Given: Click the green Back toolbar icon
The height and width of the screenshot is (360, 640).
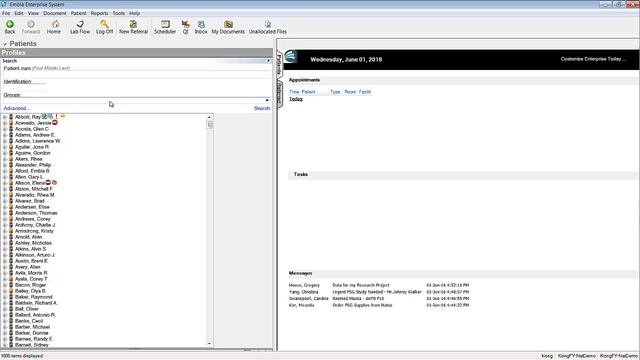Looking at the screenshot, I should pos(10,24).
